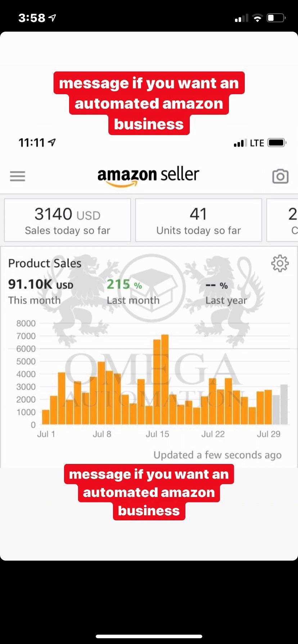The height and width of the screenshot is (644, 298).
Task: Tap the home indicator bar
Action: [x=149, y=636]
